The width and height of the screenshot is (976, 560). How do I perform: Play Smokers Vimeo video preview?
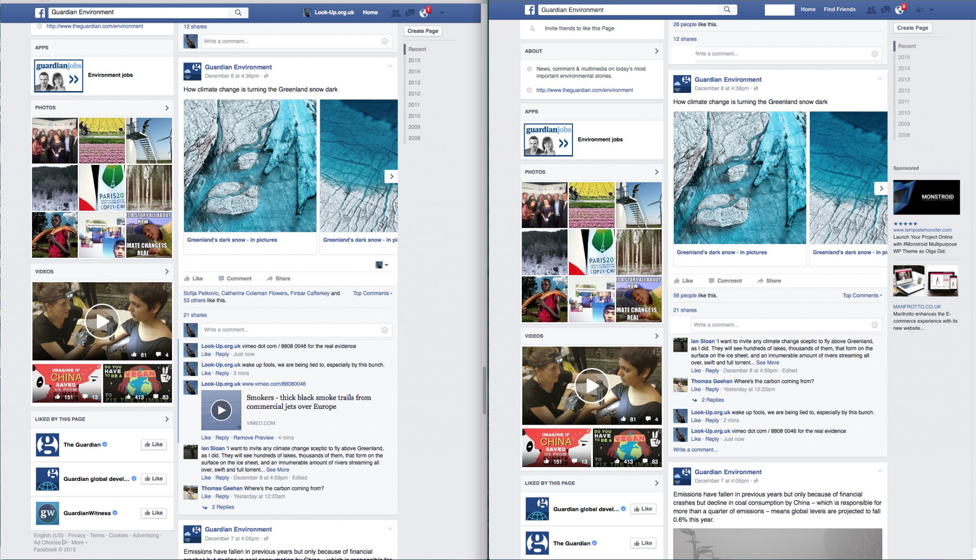pyautogui.click(x=221, y=410)
